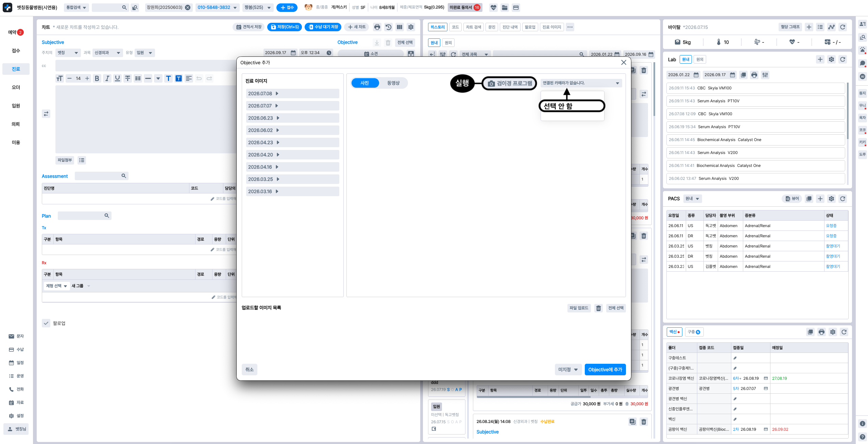Open the chart history clock icon
This screenshot has width=868, height=444.
[x=388, y=27]
